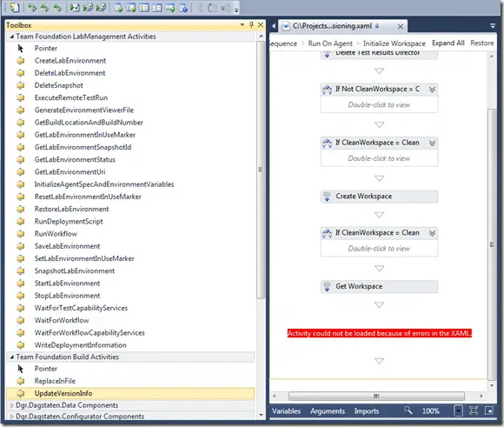Close the Toolbox panel

[x=261, y=24]
